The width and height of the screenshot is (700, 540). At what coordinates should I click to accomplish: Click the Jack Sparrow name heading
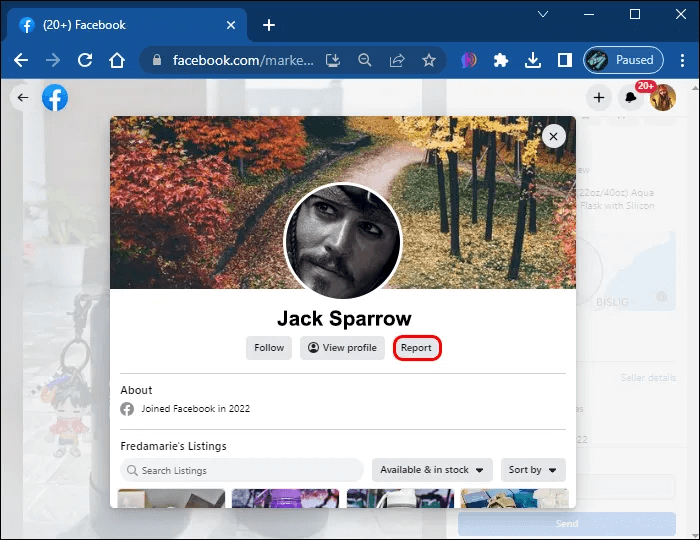point(344,319)
